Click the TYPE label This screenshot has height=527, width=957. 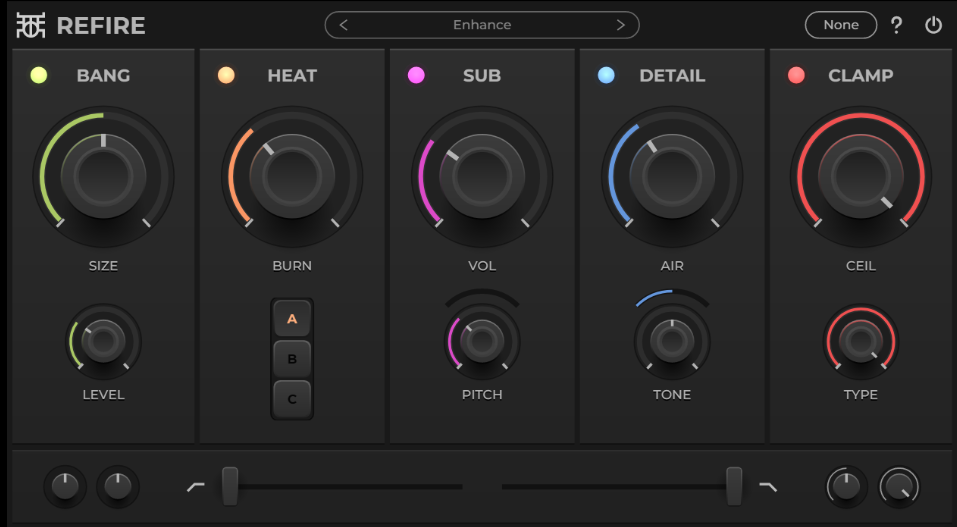click(861, 394)
